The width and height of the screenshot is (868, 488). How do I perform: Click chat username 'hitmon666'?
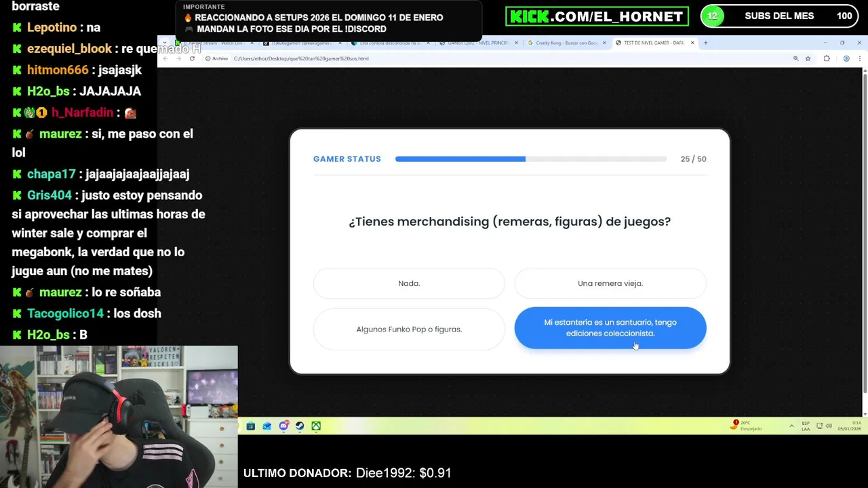tap(58, 70)
